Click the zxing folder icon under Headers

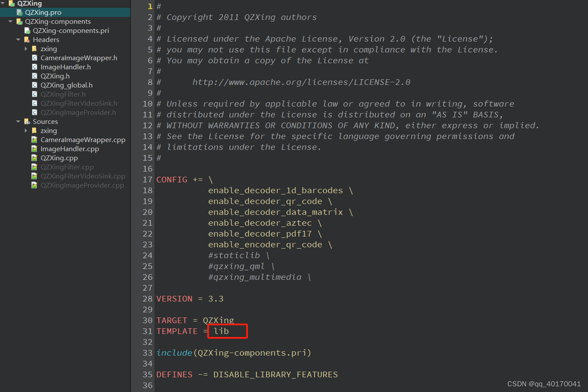35,49
